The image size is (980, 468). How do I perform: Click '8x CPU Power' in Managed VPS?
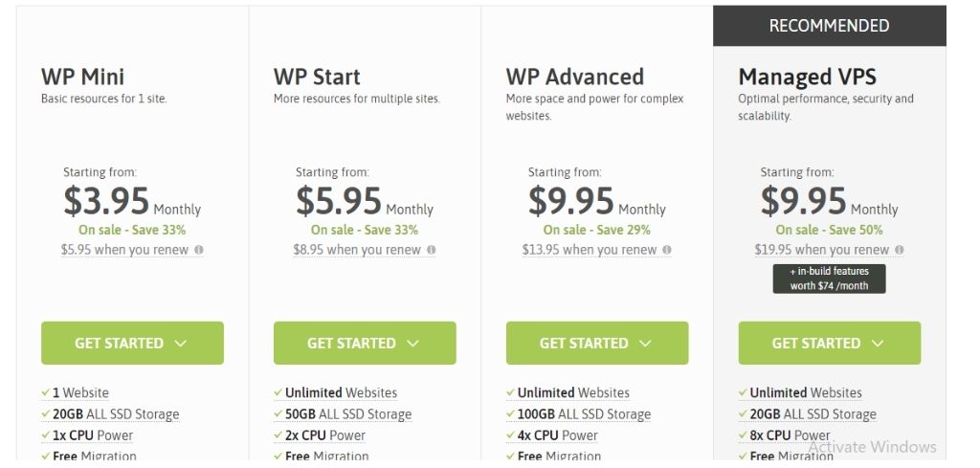tap(790, 435)
